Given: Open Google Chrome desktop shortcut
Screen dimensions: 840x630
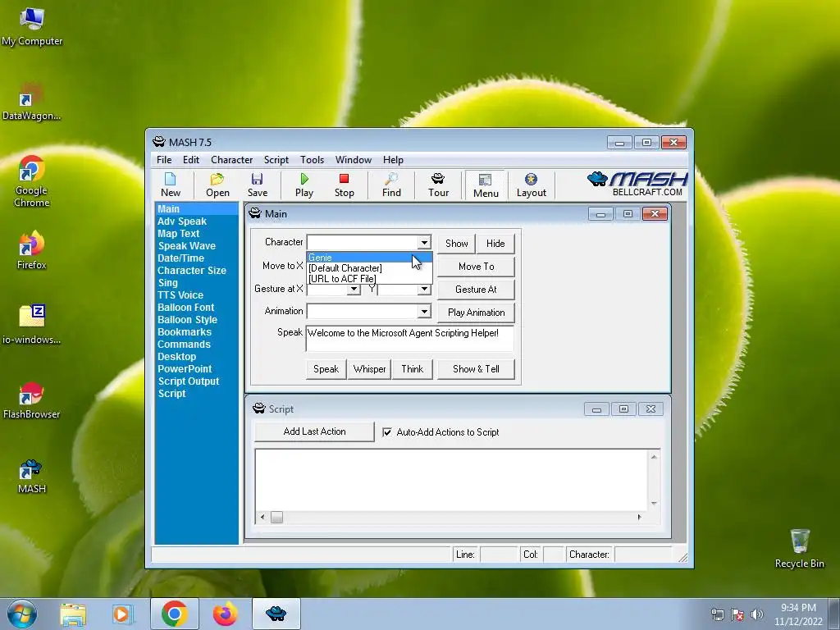Looking at the screenshot, I should (x=31, y=181).
